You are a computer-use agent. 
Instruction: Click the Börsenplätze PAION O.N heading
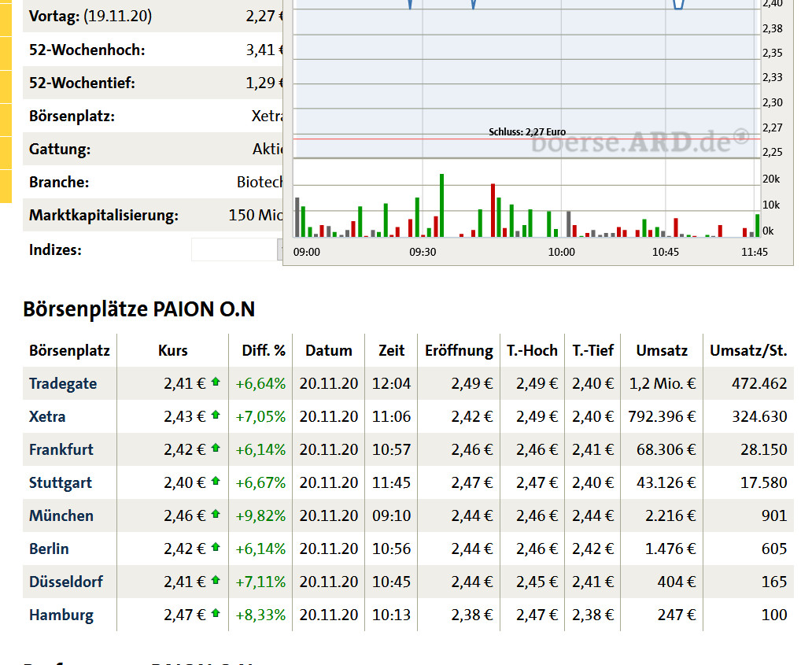[138, 310]
